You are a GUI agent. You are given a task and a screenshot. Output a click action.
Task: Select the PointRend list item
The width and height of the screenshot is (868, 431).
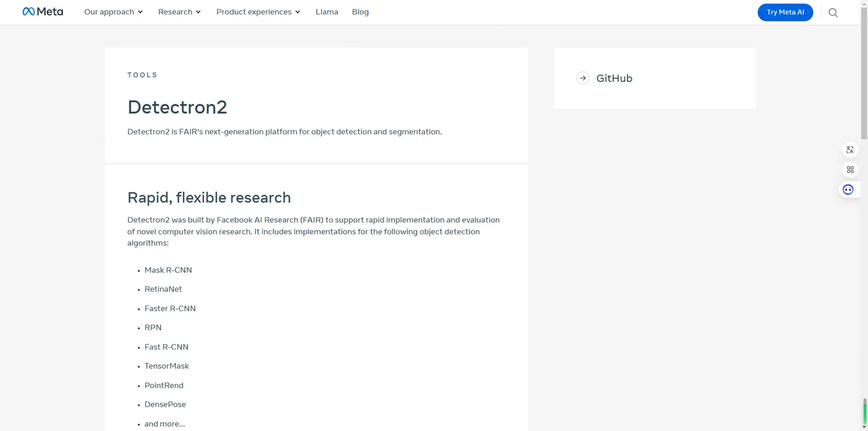(164, 386)
